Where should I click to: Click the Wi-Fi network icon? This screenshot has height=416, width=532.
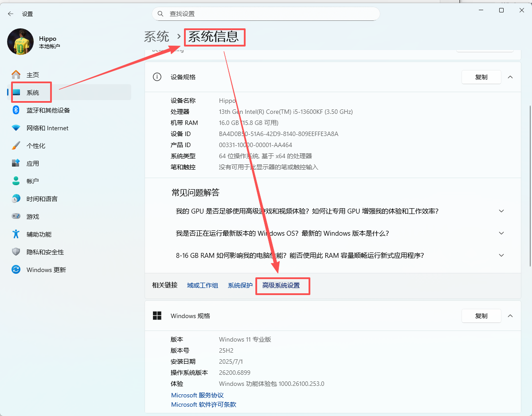tap(16, 128)
